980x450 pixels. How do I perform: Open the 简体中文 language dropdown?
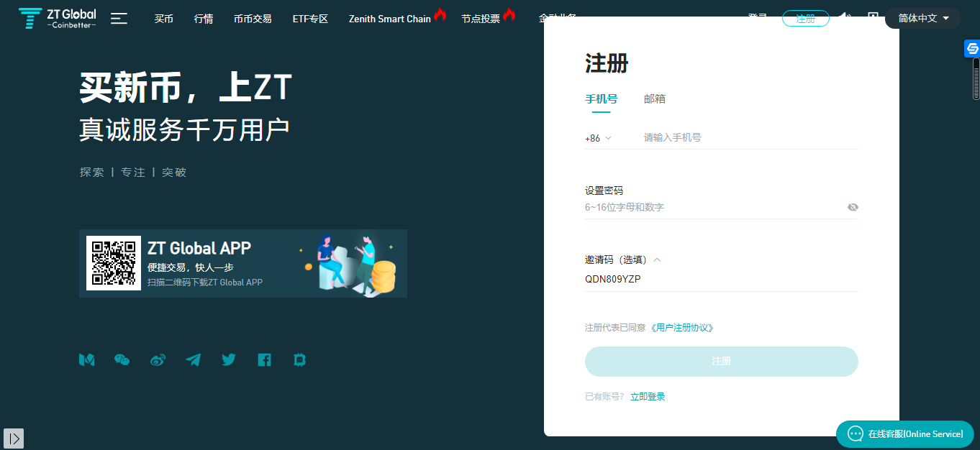[922, 19]
